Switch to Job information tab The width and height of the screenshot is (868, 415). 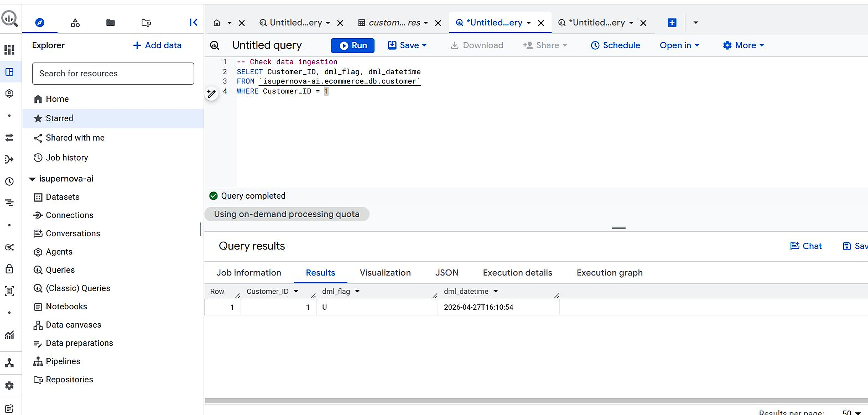[x=249, y=273]
